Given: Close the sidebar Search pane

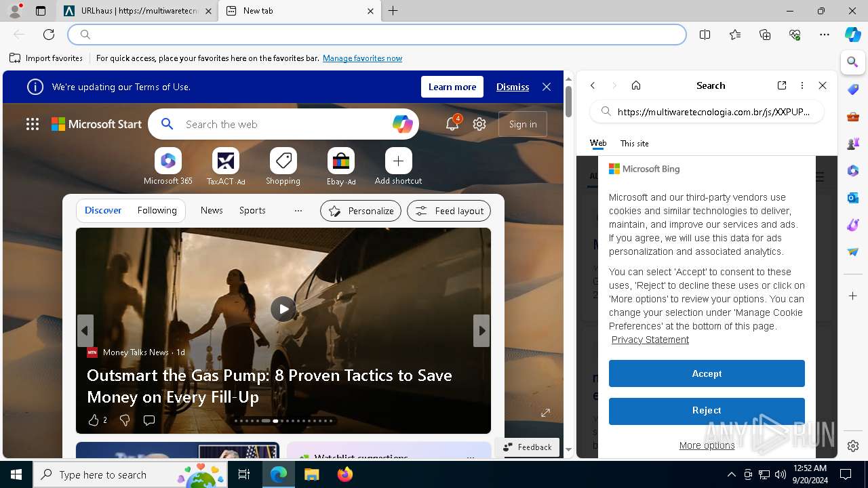Looking at the screenshot, I should pyautogui.click(x=823, y=85).
